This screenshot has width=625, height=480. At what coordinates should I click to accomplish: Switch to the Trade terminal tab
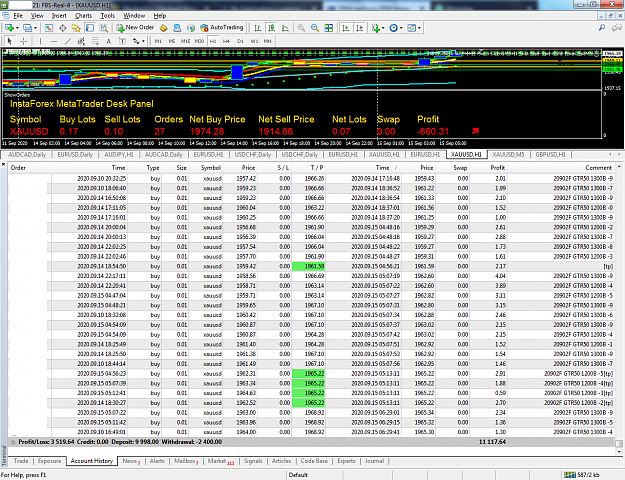pyautogui.click(x=21, y=461)
